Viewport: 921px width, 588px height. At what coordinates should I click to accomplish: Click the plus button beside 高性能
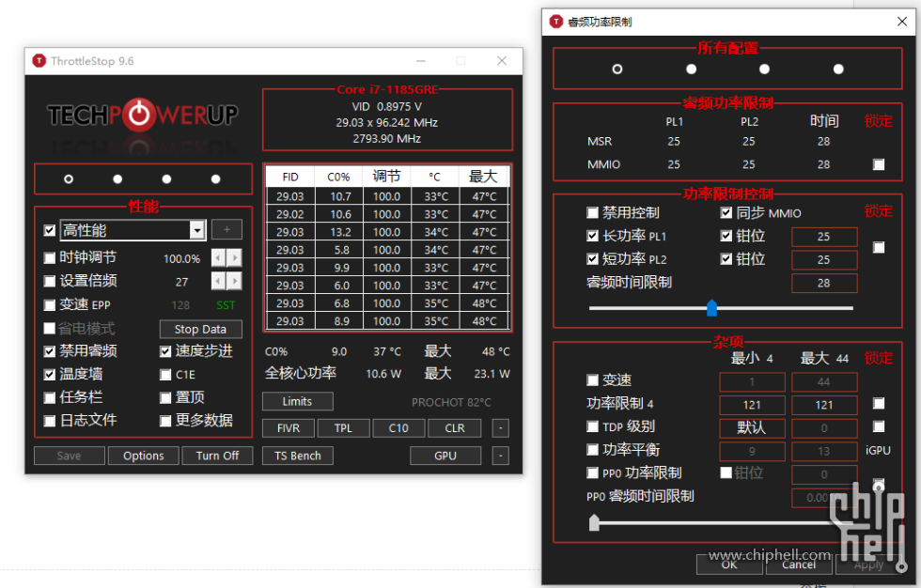(226, 229)
